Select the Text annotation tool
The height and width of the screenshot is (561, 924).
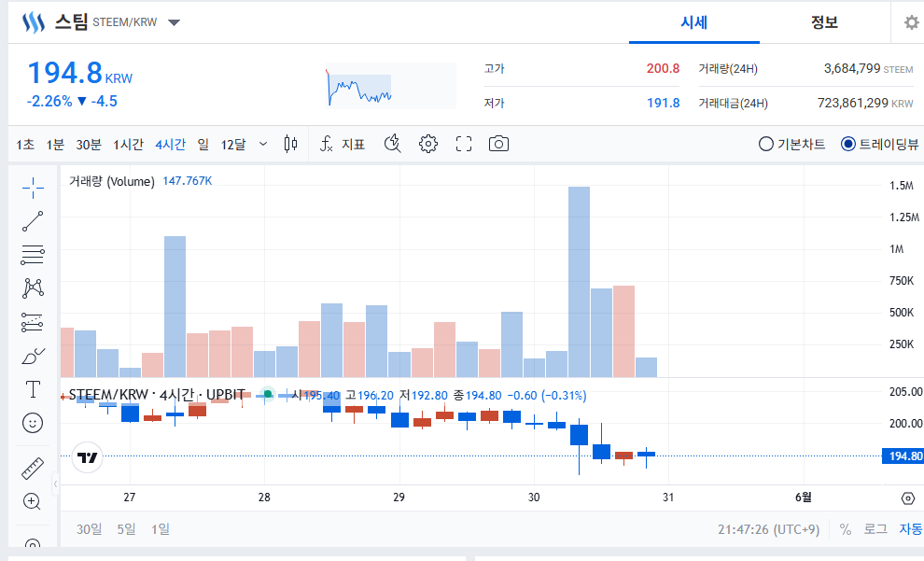(x=33, y=389)
